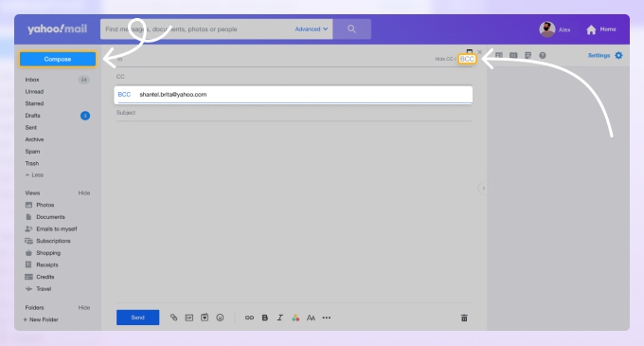The height and width of the screenshot is (346, 644).
Task: Open the Contacts panel icon
Action: pyautogui.click(x=499, y=55)
